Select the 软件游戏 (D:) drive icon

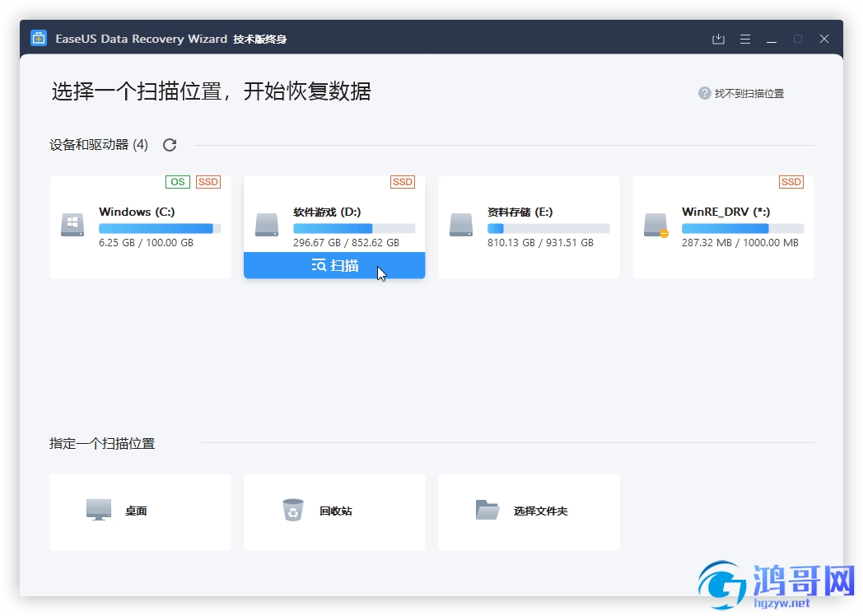[x=267, y=225]
